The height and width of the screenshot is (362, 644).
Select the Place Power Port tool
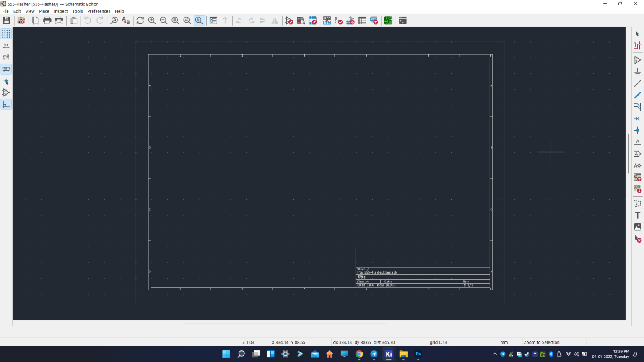[638, 72]
